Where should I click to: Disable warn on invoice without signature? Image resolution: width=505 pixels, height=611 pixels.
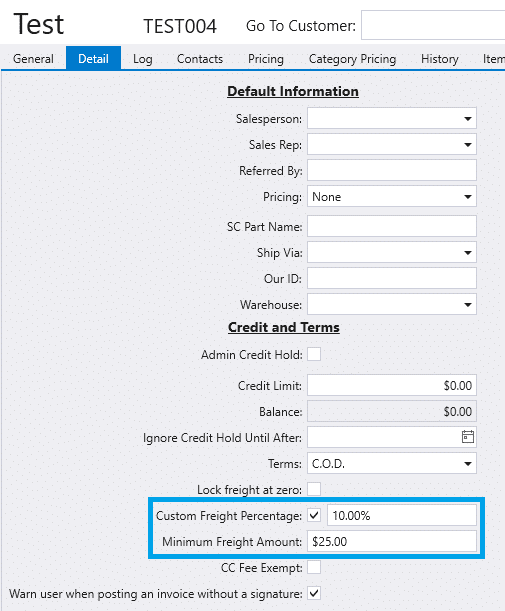click(x=314, y=593)
